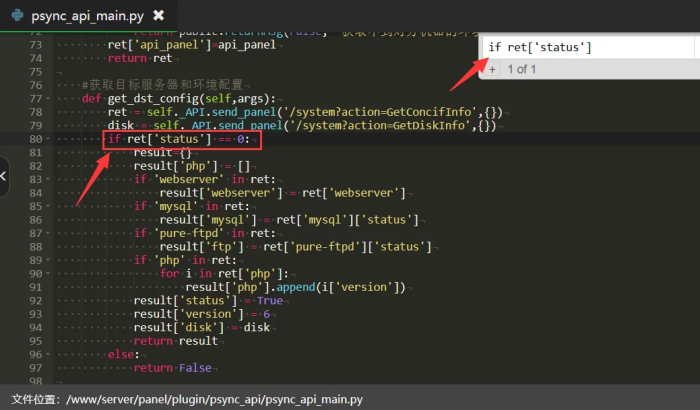
Task: Click the '1 of 1' search result counter
Action: 523,69
